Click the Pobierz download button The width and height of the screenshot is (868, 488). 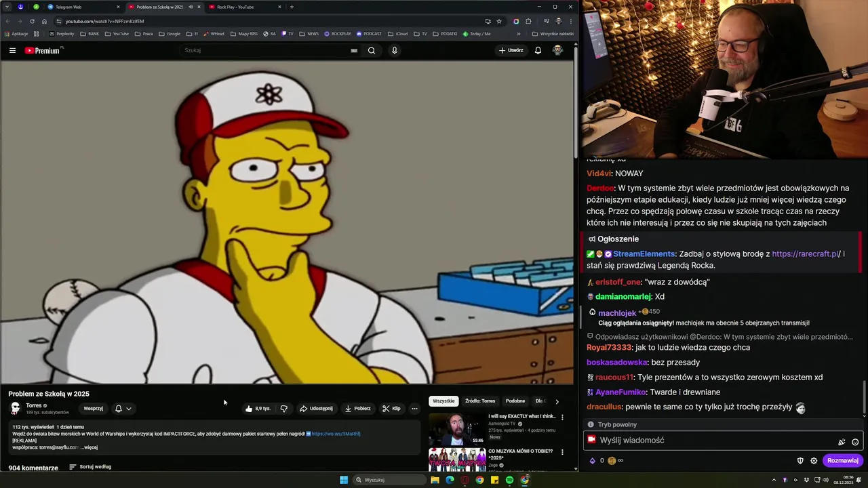click(357, 409)
